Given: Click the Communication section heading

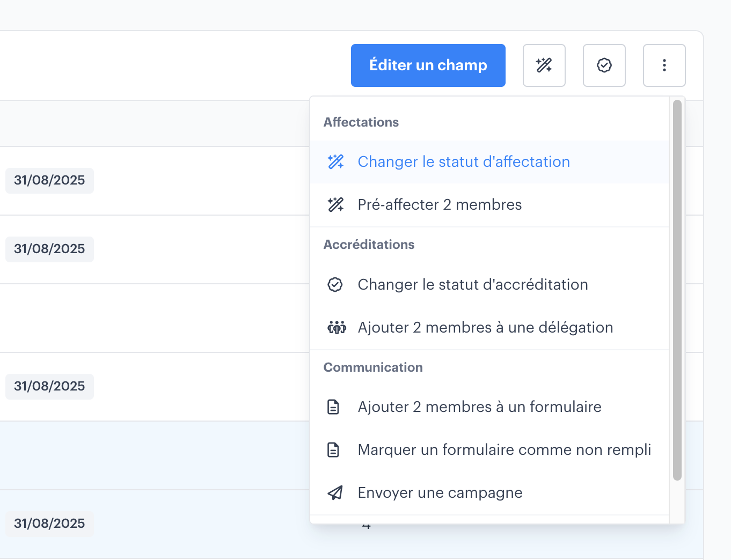Looking at the screenshot, I should (x=373, y=367).
